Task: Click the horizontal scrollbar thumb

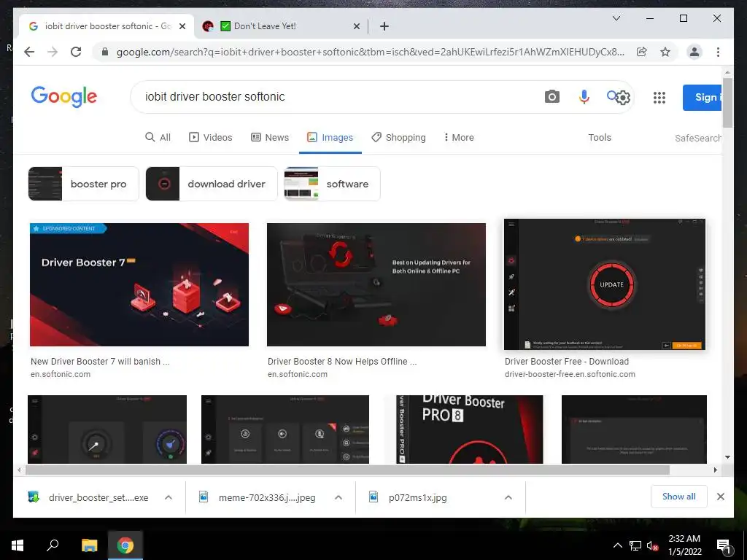Action: 347,470
